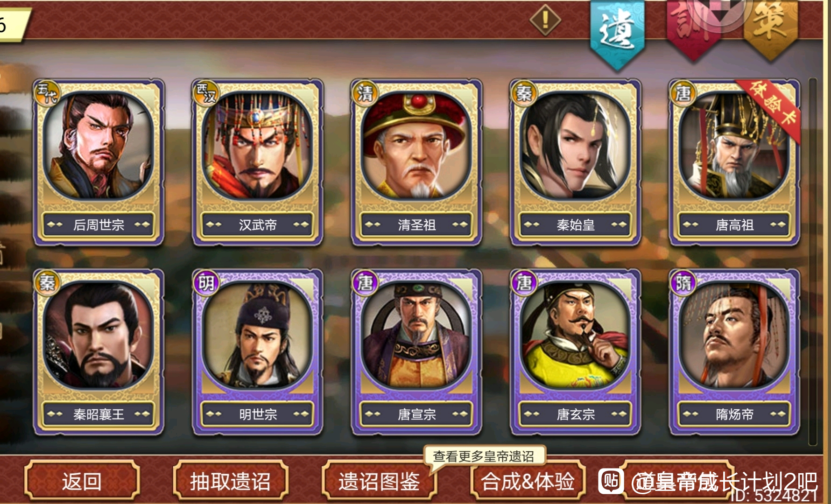The height and width of the screenshot is (504, 831).
Task: Select the 隋炀帝 emperor card
Action: (x=734, y=352)
